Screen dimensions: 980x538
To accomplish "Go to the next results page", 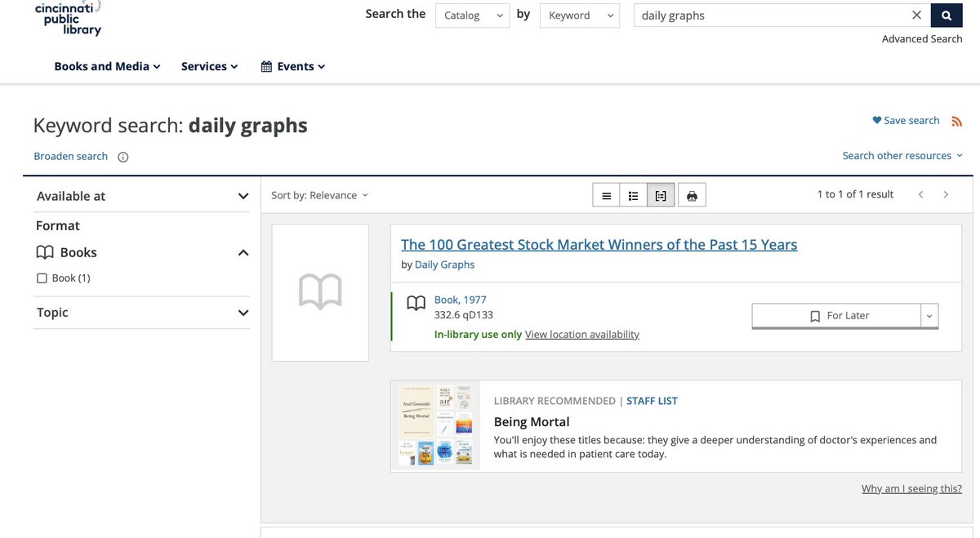I will click(946, 194).
